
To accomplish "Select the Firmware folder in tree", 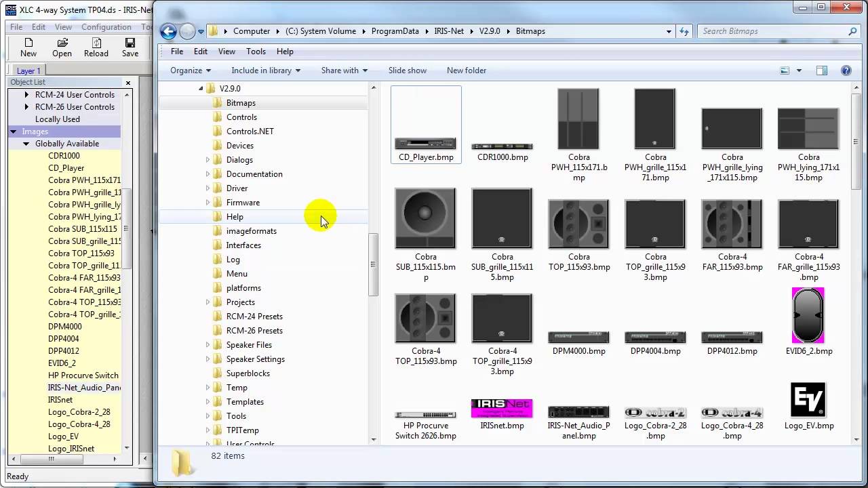I will click(x=243, y=203).
